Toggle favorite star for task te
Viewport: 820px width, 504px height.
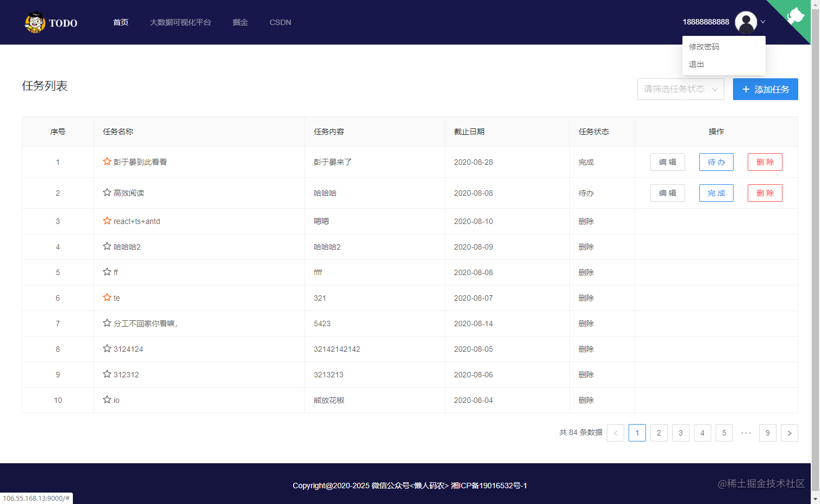click(x=107, y=297)
